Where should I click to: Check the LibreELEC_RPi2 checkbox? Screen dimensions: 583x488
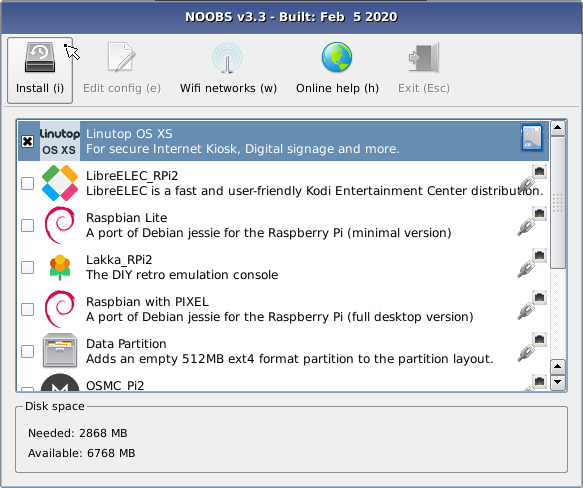28,183
